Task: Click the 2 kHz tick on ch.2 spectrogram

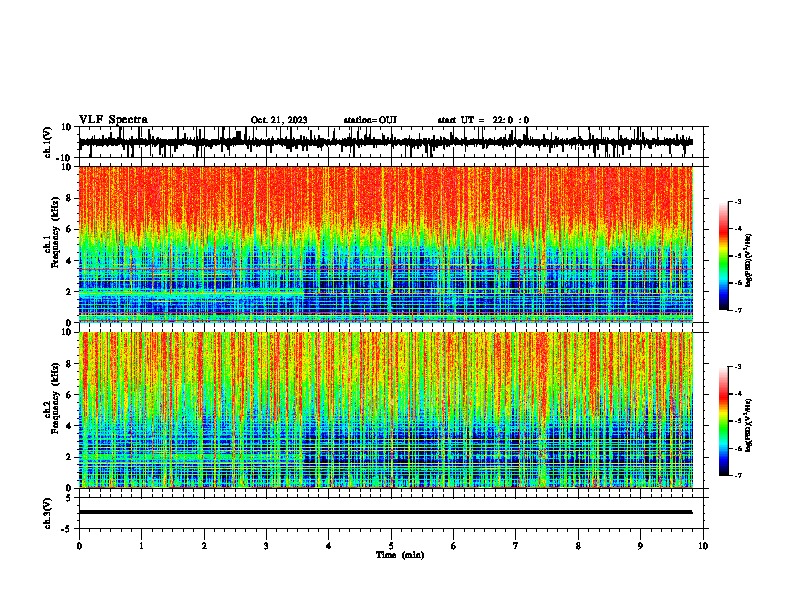Action: click(x=69, y=457)
